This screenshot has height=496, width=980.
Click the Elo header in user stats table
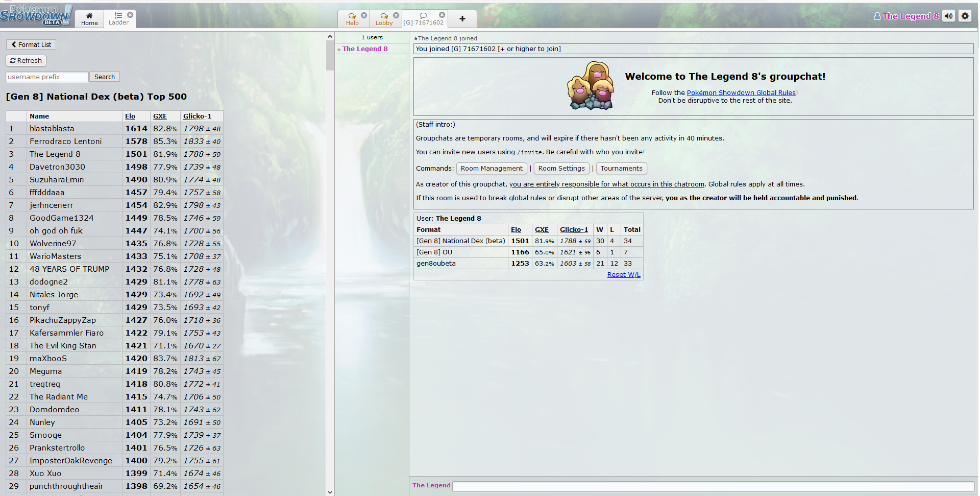click(x=516, y=230)
